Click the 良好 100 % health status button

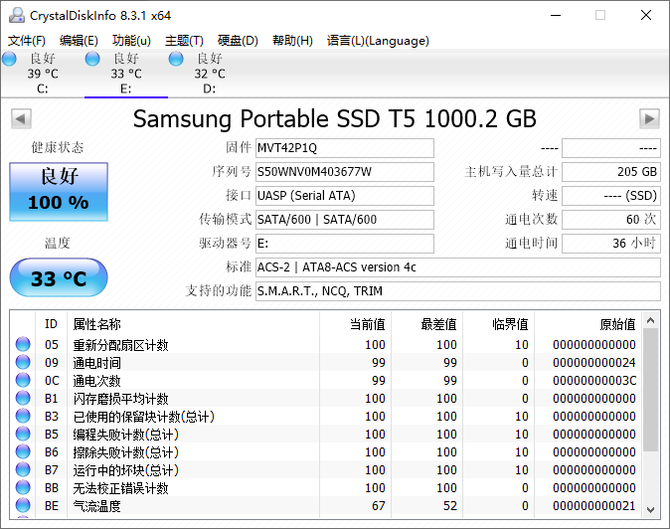59,191
